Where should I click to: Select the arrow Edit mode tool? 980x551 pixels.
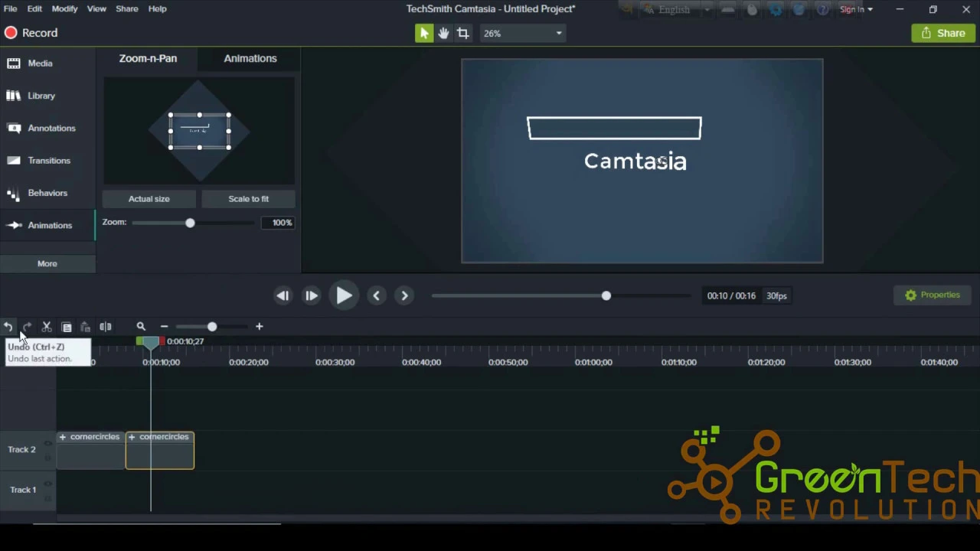424,33
